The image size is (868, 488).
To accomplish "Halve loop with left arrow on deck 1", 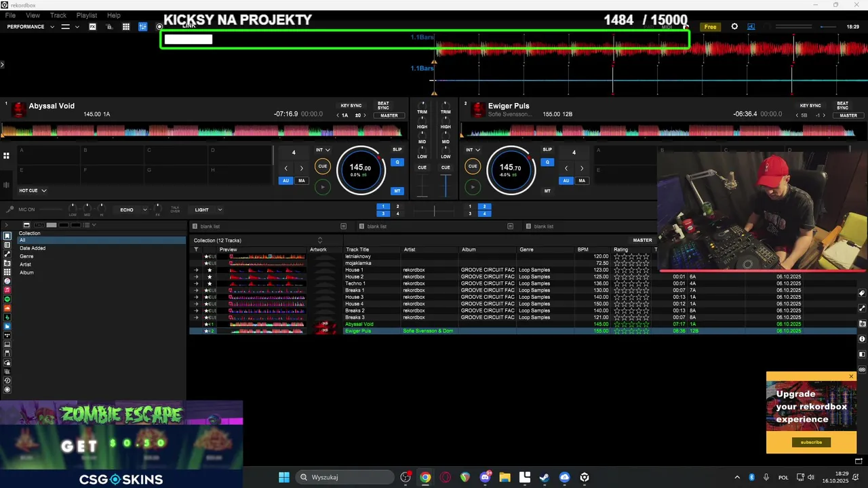I will pos(285,168).
